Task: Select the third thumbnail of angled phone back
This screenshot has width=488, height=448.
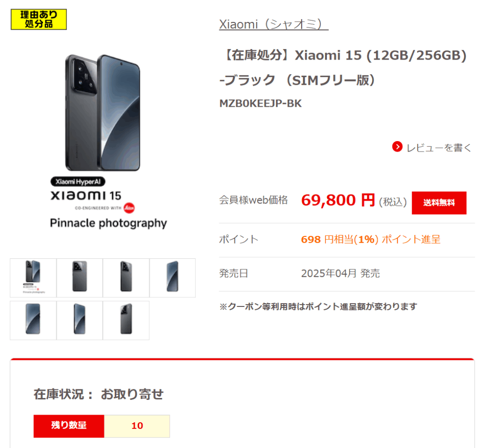Action: [126, 278]
